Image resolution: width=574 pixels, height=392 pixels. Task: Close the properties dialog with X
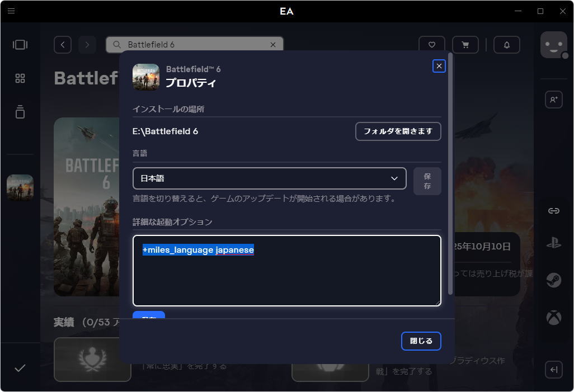(x=439, y=66)
